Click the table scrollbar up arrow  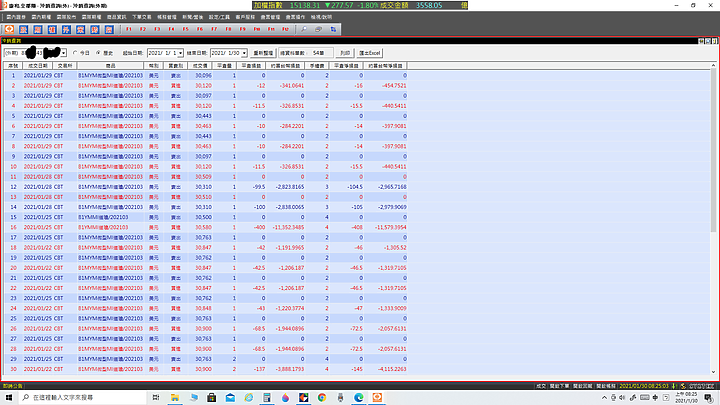coord(713,66)
